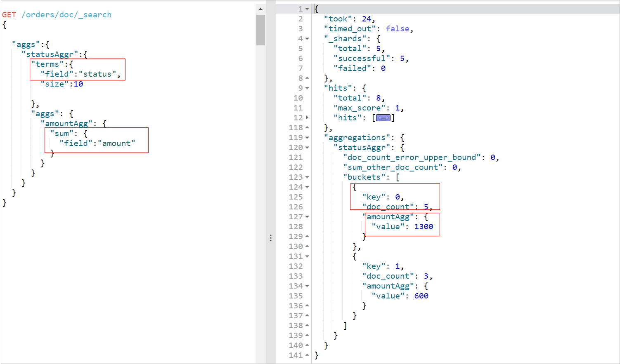Click the GET method keyword
The image size is (620, 364).
pos(9,15)
